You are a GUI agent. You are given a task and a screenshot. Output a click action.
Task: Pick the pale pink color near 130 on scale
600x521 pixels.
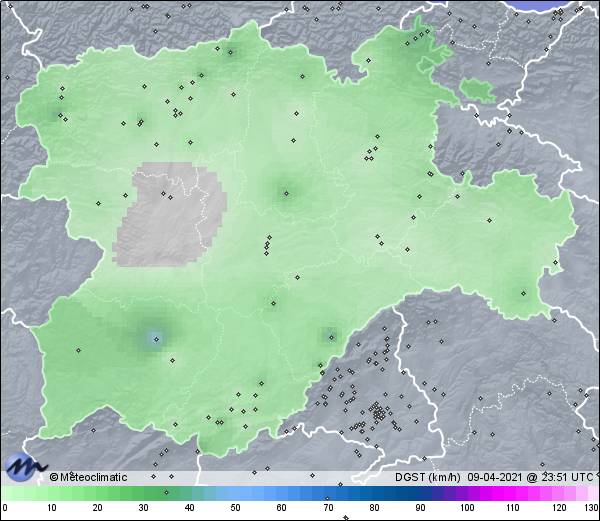[x=592, y=493]
